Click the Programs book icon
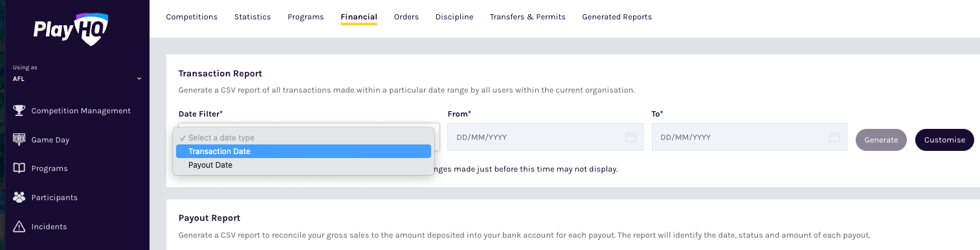 point(19,168)
